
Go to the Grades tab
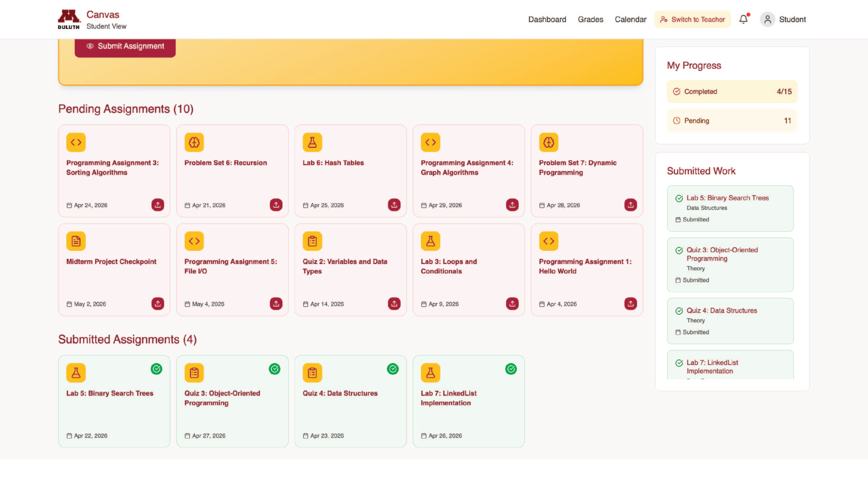point(591,19)
